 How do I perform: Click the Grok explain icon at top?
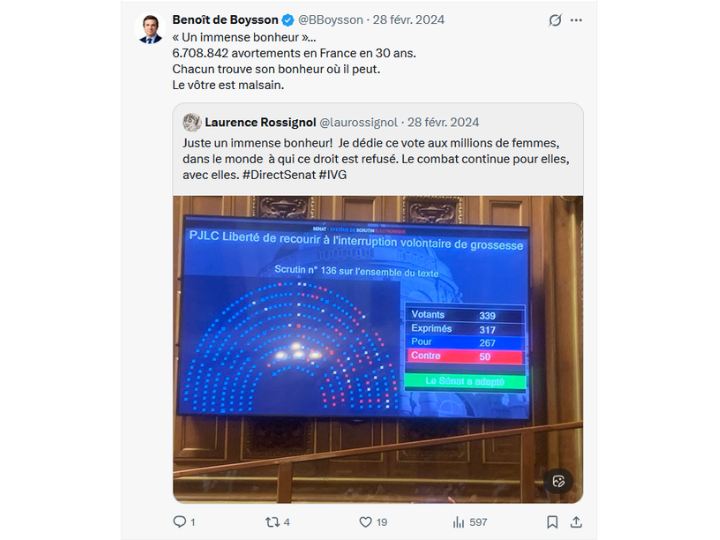pyautogui.click(x=555, y=20)
